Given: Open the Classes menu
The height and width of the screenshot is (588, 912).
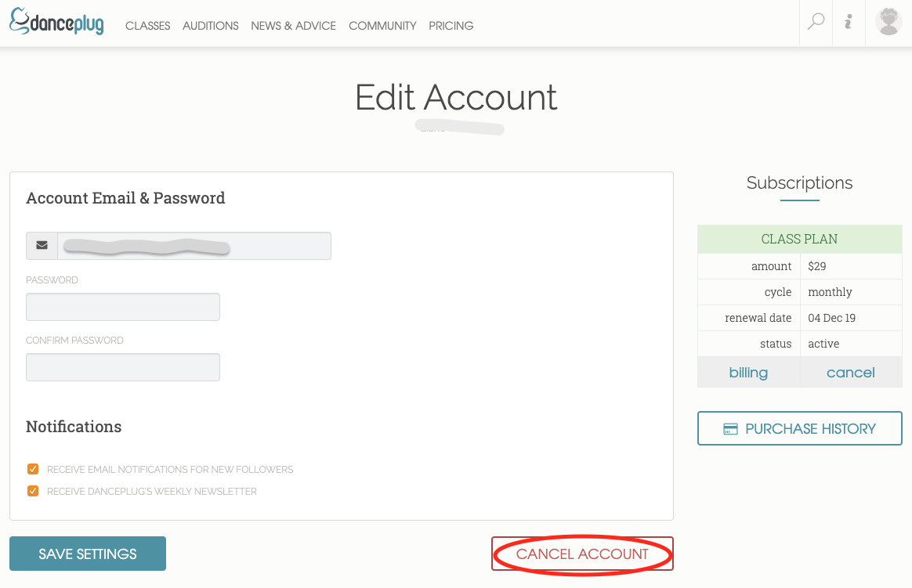Looking at the screenshot, I should point(147,26).
